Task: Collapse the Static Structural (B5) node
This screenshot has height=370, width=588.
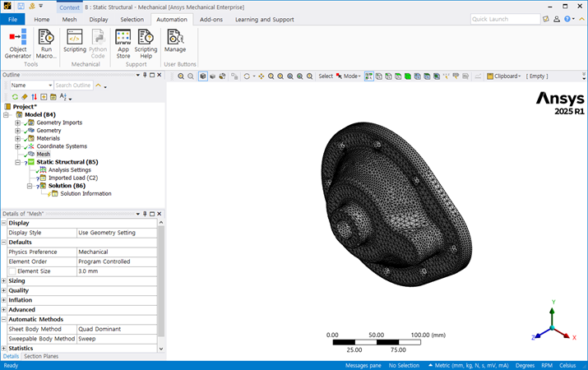Action: [x=17, y=162]
